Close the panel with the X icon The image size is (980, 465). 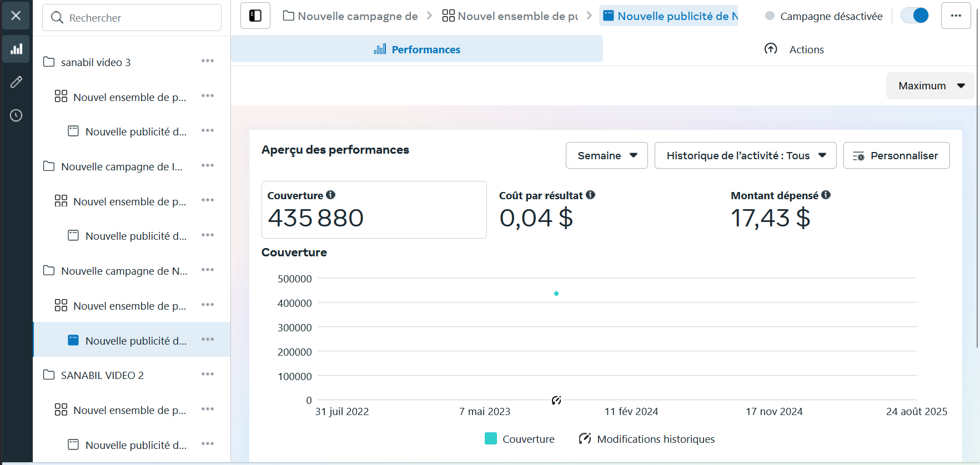tap(16, 16)
